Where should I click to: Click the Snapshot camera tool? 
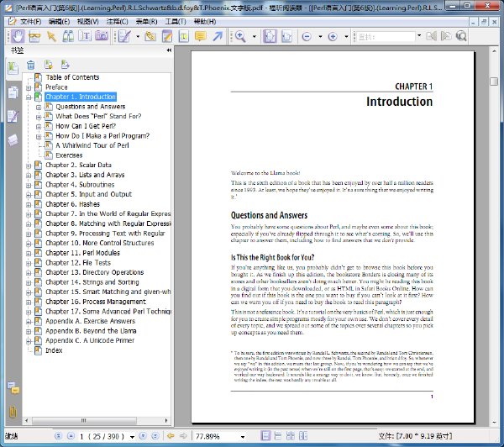point(102,36)
